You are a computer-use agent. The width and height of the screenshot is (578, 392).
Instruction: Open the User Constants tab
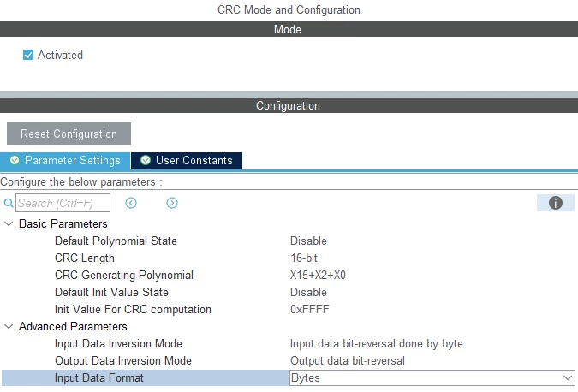(187, 161)
